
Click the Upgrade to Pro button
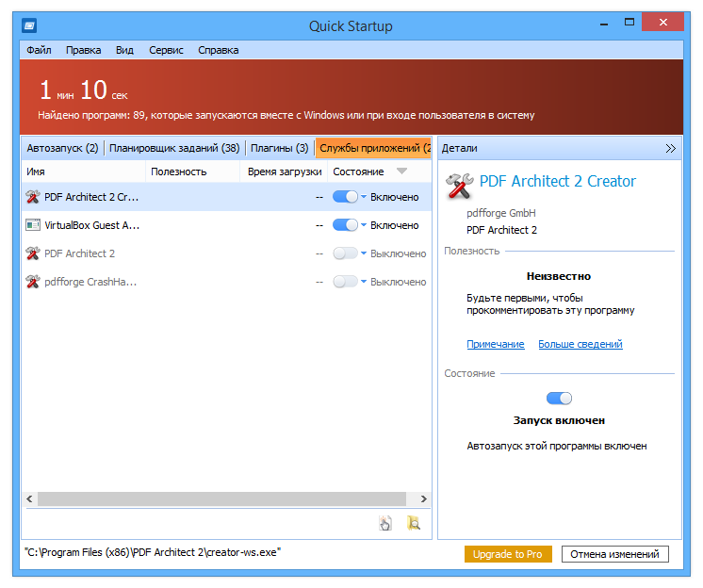pos(508,554)
